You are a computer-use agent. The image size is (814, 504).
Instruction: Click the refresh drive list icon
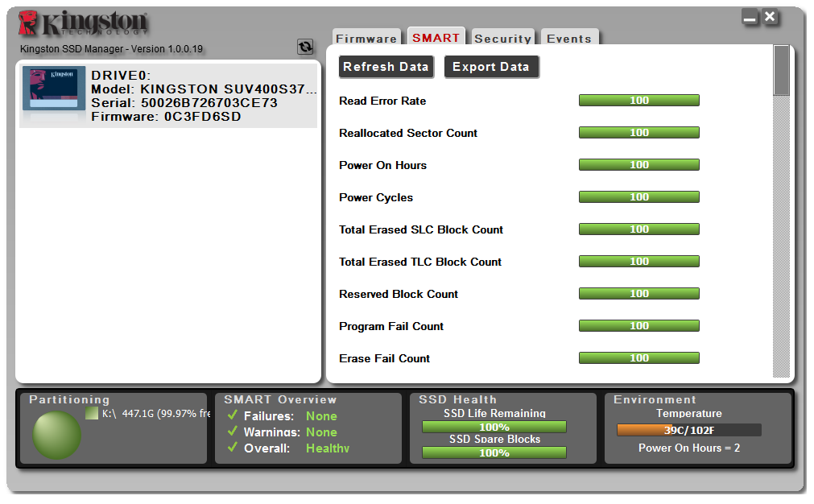[305, 47]
